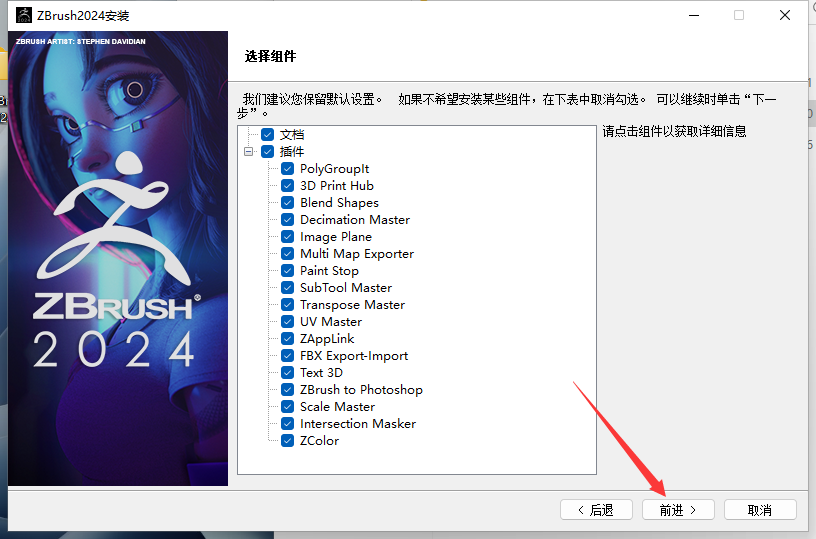
Task: Click the Paint Stop label
Action: [329, 271]
